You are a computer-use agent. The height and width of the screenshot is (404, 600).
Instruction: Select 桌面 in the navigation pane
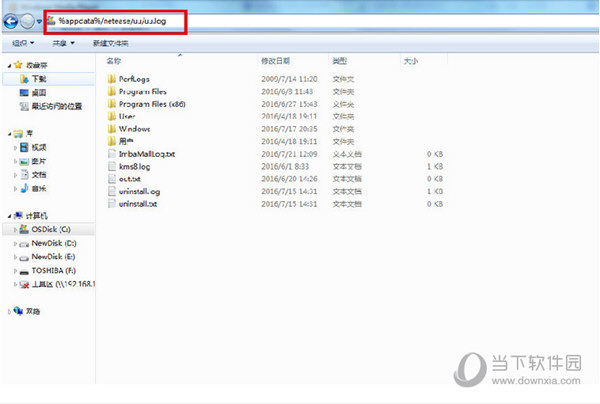(39, 91)
